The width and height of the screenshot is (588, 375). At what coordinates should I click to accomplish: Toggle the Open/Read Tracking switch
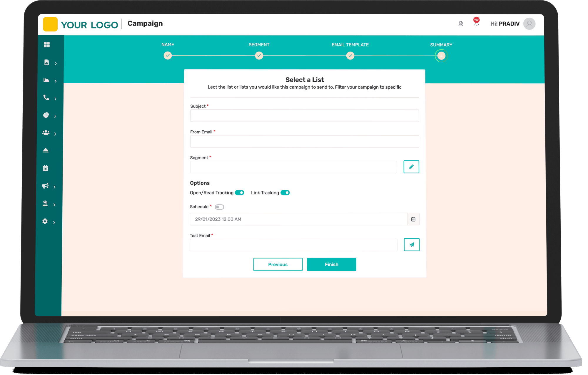[x=239, y=193]
